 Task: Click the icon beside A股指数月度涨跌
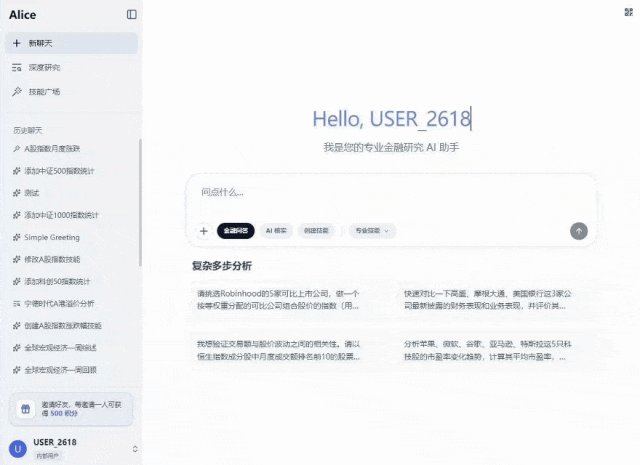[x=16, y=149]
